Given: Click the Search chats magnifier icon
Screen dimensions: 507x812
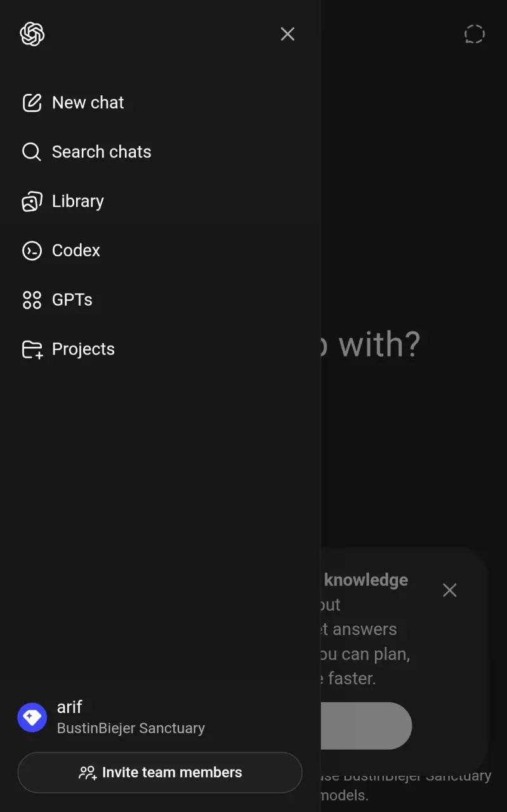Looking at the screenshot, I should pyautogui.click(x=32, y=152).
